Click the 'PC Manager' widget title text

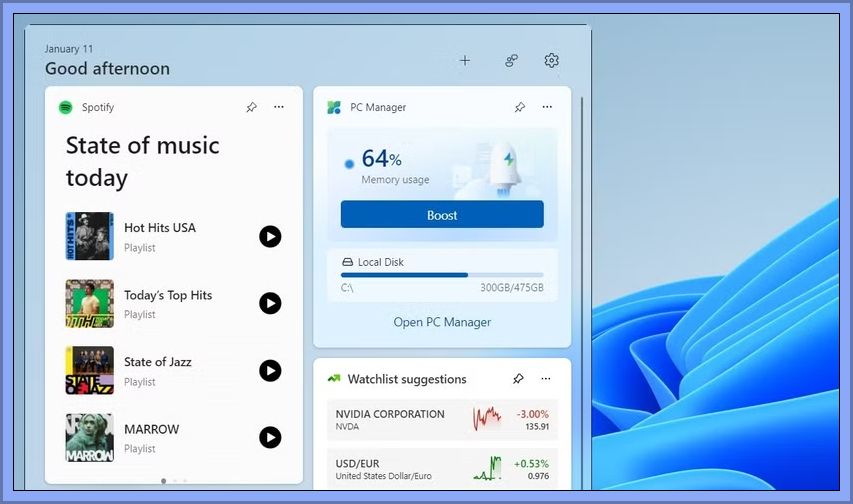pos(378,107)
